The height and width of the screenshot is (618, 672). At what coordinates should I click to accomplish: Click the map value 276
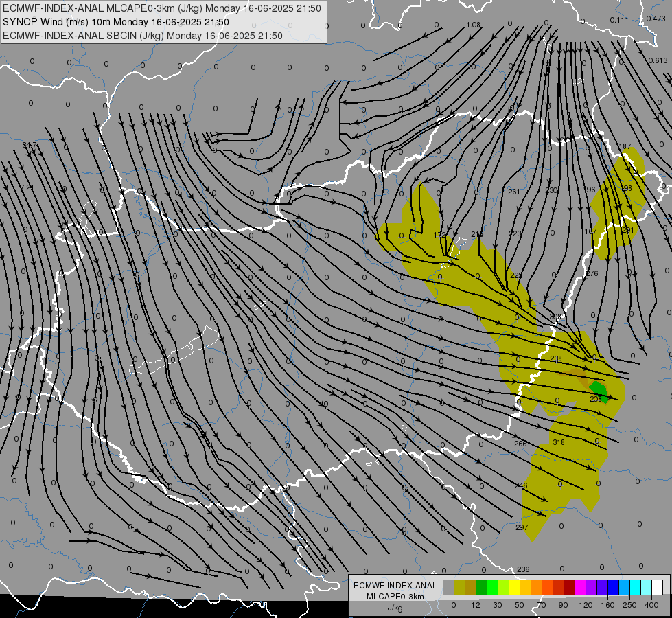pos(592,273)
